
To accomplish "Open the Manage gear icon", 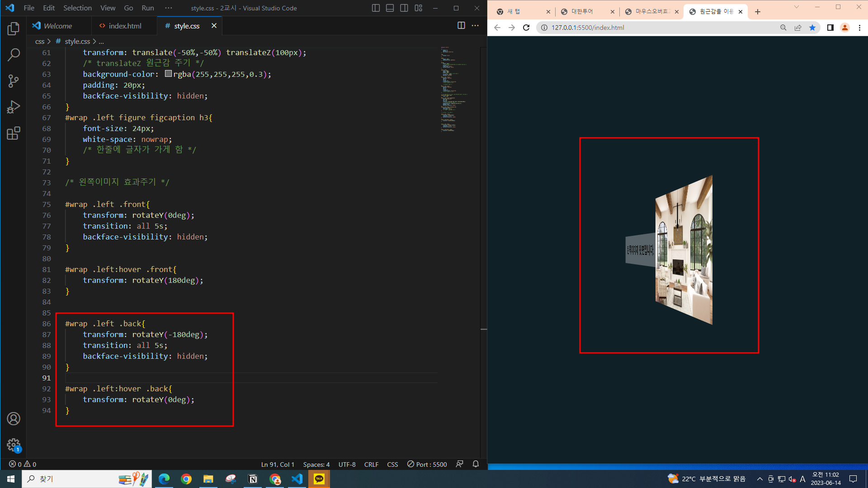I will point(14,445).
